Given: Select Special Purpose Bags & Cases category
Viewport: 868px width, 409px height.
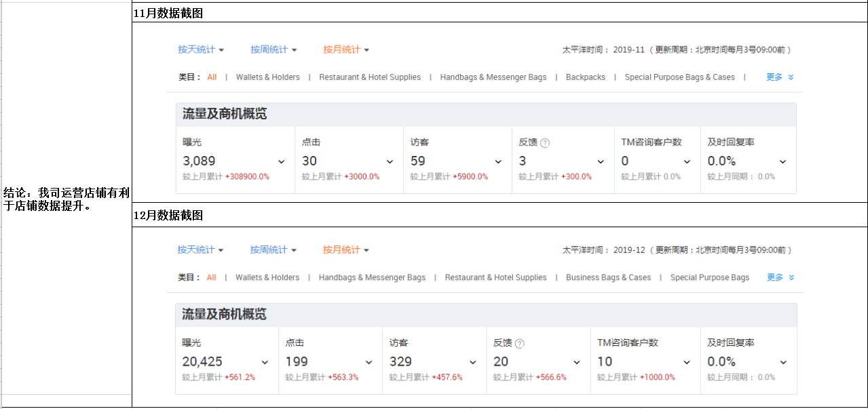Looking at the screenshot, I should (x=680, y=77).
